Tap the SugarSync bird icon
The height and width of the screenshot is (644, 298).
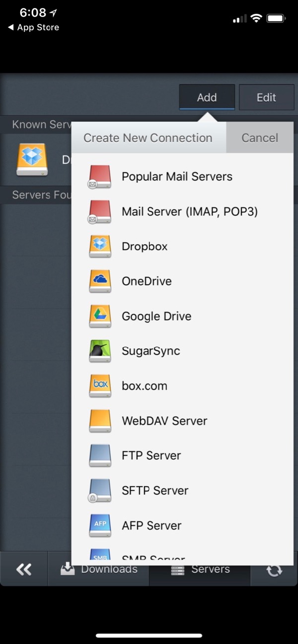[100, 351]
